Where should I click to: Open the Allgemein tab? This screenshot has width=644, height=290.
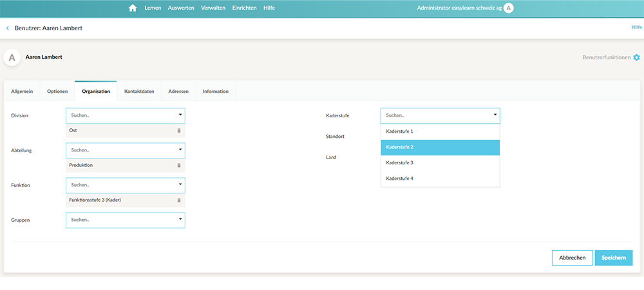click(22, 92)
